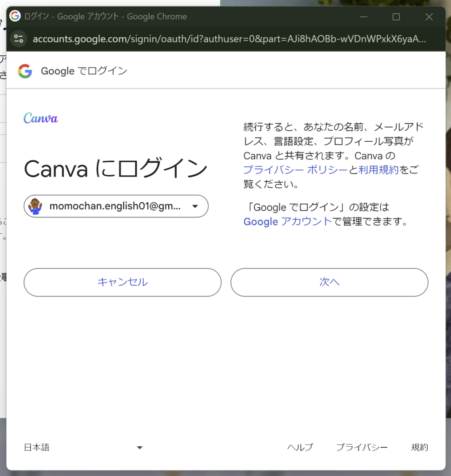451x476 pixels.
Task: Click the accounts.google.com URL in address bar
Action: pos(229,39)
